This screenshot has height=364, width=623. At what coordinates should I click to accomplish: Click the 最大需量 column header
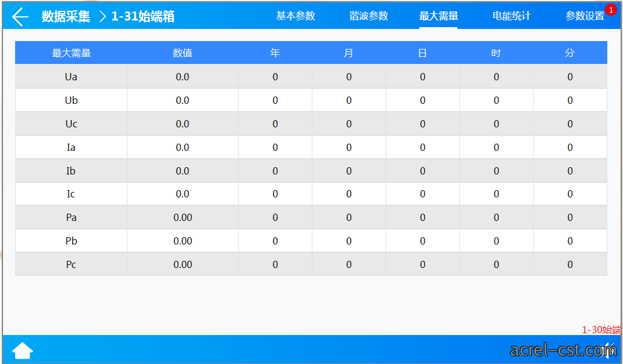coord(71,53)
